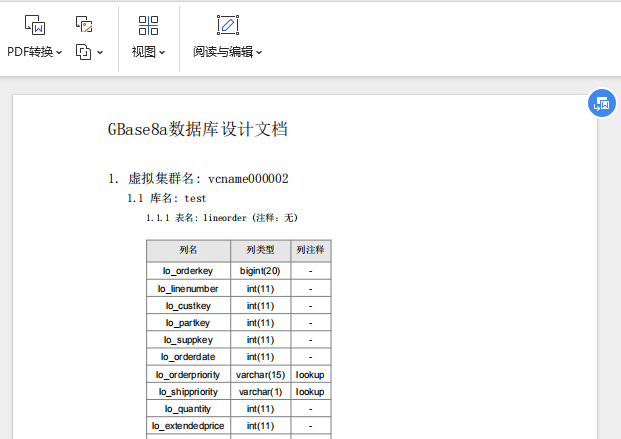Click the bigint(20) type cell

coord(260,271)
